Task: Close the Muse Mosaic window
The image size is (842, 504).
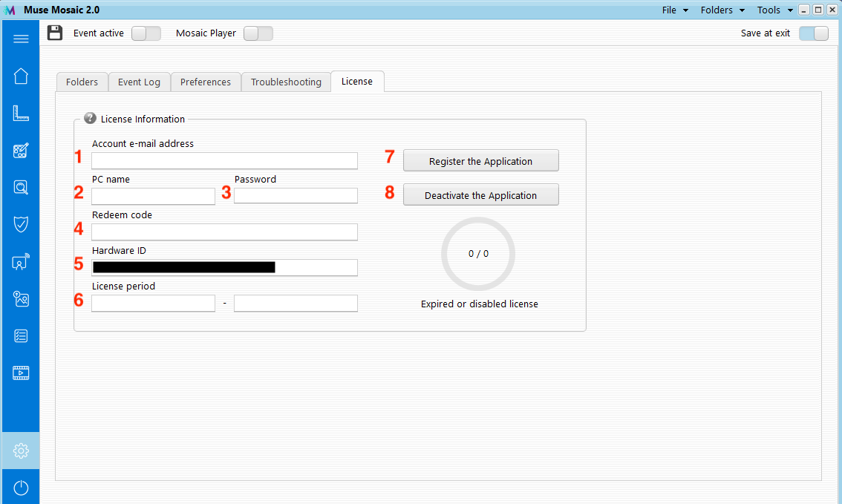Action: click(832, 10)
